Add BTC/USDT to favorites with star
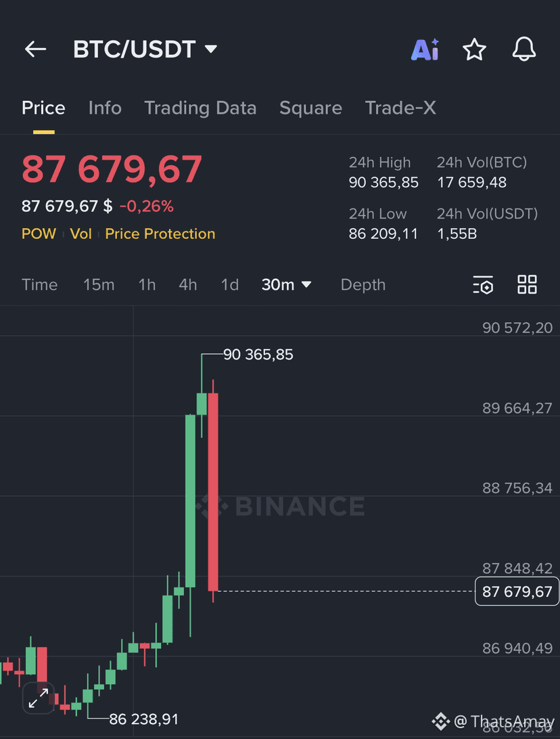 (474, 49)
